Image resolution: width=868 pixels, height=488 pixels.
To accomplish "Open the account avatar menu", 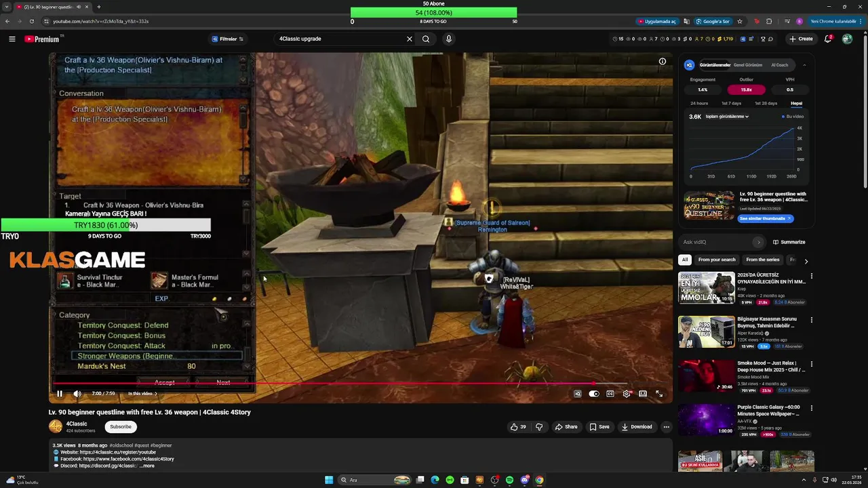I will tap(847, 39).
